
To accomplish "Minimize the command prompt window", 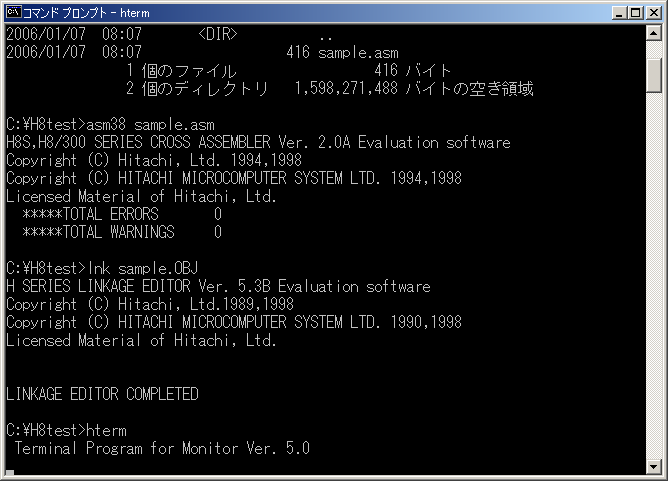I will [x=619, y=13].
